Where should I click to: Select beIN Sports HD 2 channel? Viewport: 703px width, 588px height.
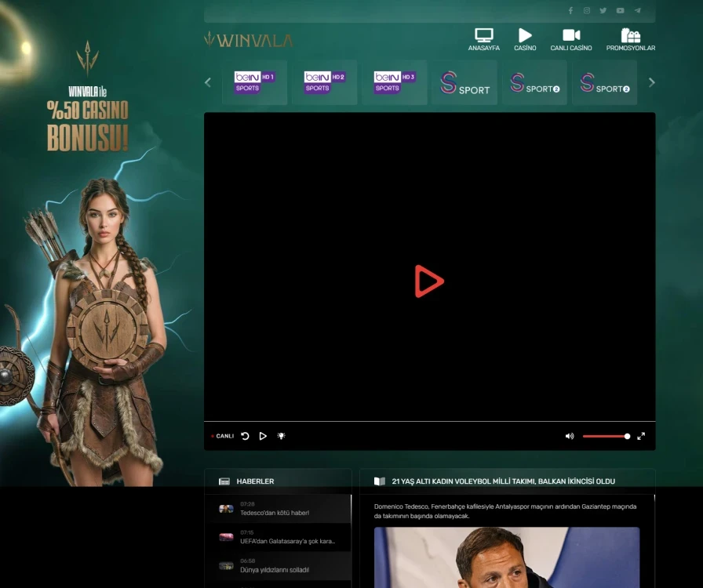pyautogui.click(x=324, y=82)
